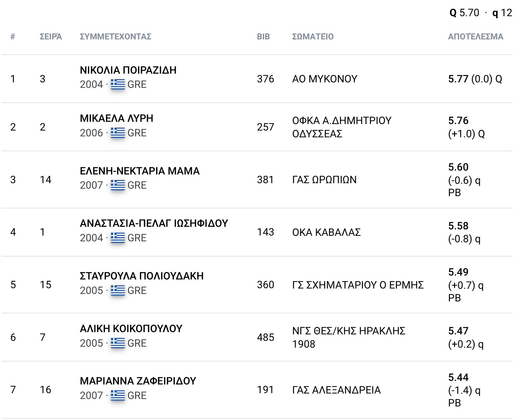This screenshot has width=519, height=420.
Task: Select athlete name ΣΤΑΥΡΟΥΛΑ ΠΟΛΙΟΥΔΑΚΗ
Action: pos(142,276)
